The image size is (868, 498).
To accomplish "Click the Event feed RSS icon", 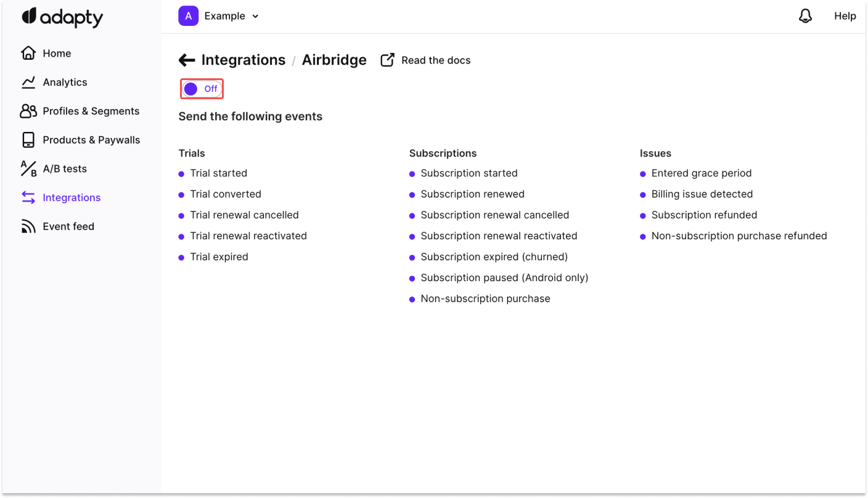I will click(x=28, y=226).
